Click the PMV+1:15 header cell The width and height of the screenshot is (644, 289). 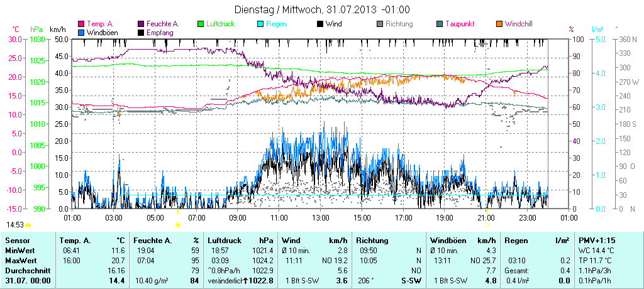click(598, 240)
